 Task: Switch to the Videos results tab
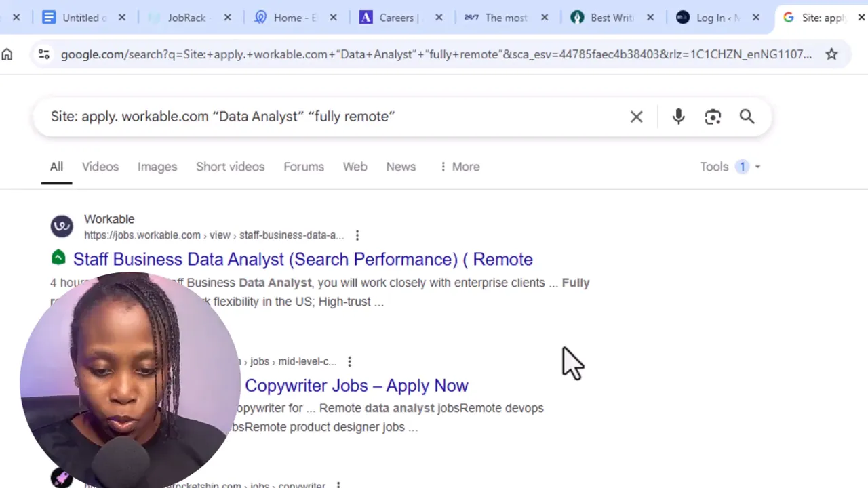tap(100, 167)
